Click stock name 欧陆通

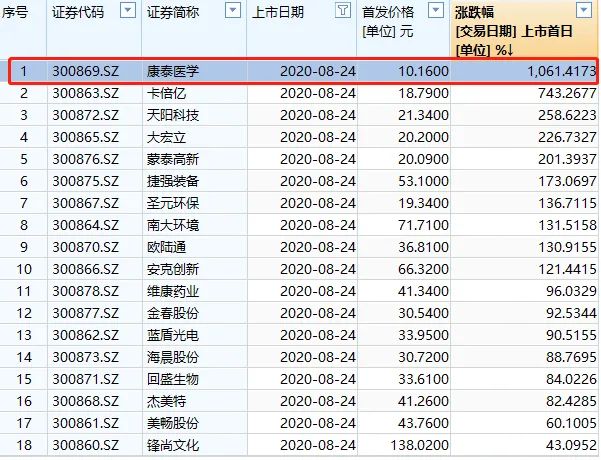tap(166, 247)
